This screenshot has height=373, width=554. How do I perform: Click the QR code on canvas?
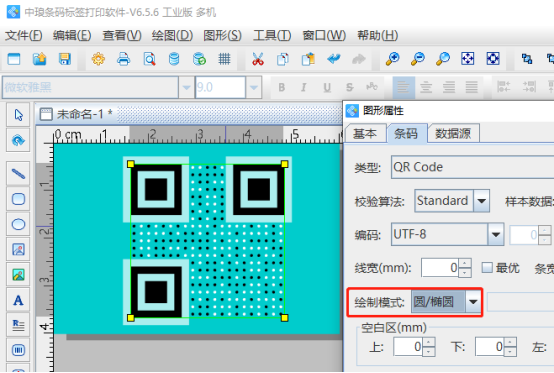pyautogui.click(x=207, y=241)
